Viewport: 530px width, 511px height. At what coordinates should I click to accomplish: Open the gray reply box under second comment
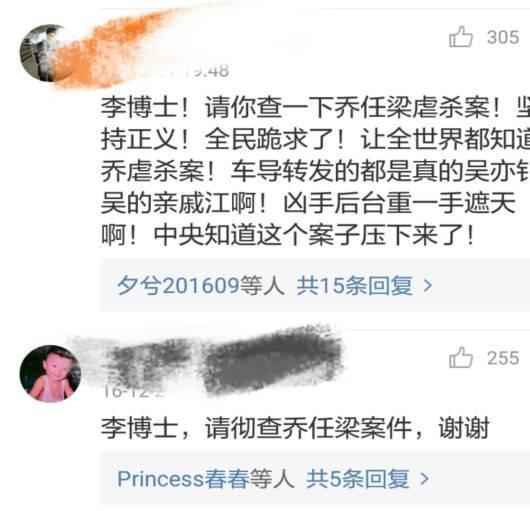tap(315, 479)
